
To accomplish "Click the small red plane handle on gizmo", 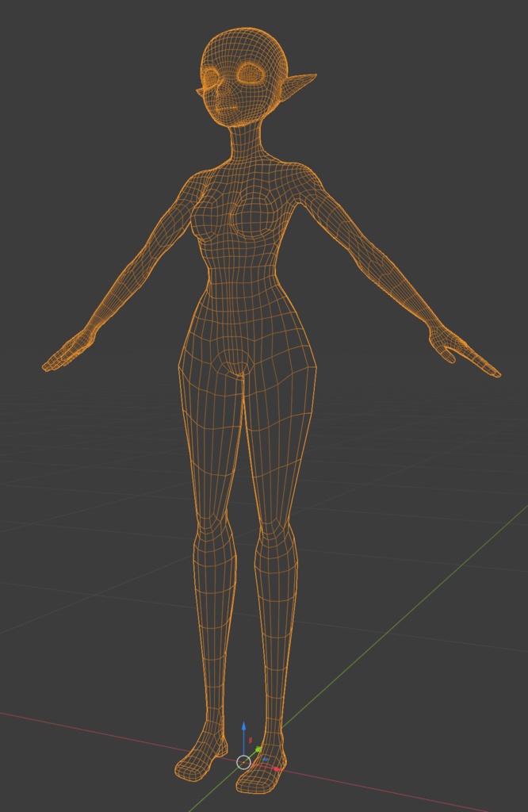I will tap(251, 741).
